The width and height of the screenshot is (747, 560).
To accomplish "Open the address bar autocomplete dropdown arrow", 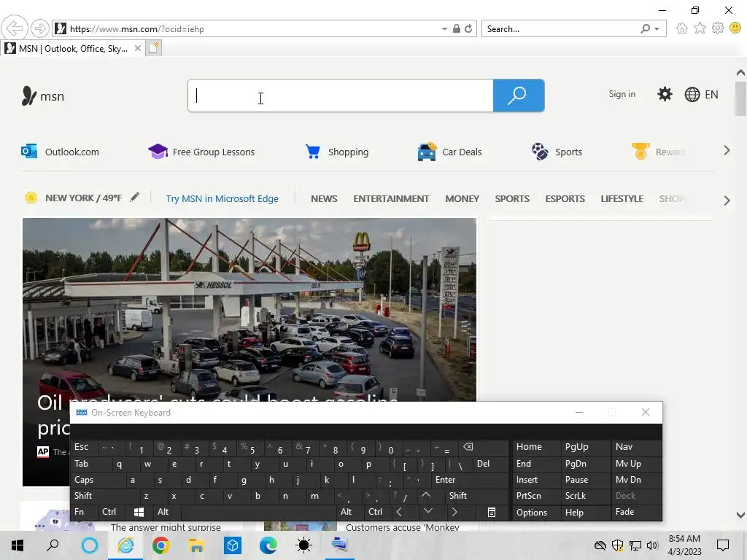I will [444, 29].
